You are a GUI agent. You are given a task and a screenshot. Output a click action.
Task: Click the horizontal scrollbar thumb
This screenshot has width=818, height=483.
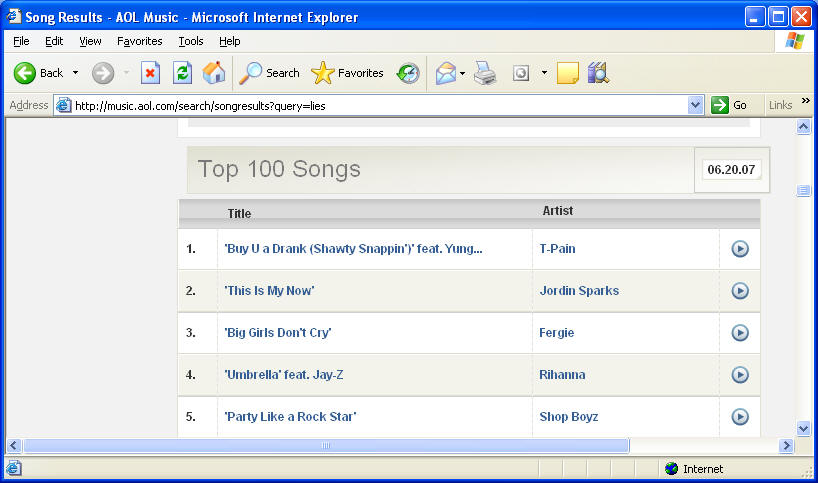pos(326,445)
